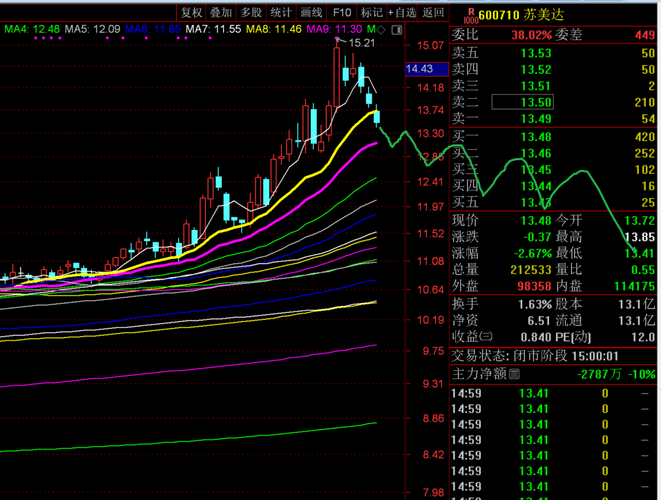Screen dimensions: 661x500
Task: Click the 交易状态 闭市阶段 status line
Action: pos(535,356)
